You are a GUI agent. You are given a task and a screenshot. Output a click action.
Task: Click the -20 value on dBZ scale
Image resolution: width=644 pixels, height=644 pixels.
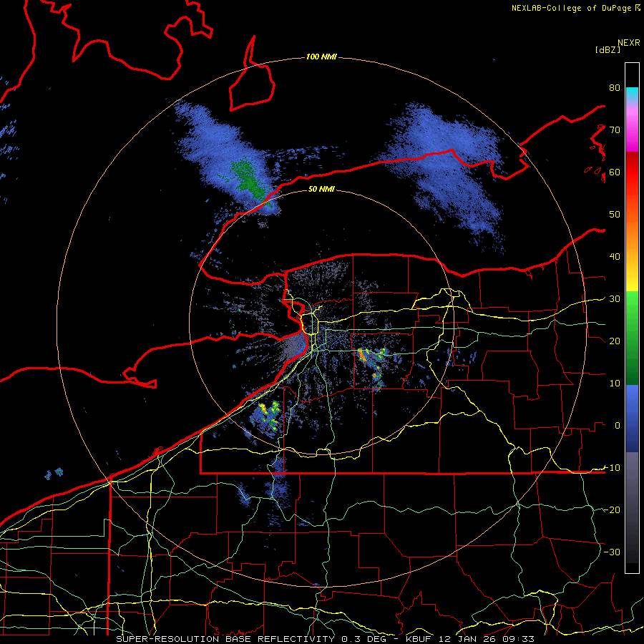pos(612,510)
